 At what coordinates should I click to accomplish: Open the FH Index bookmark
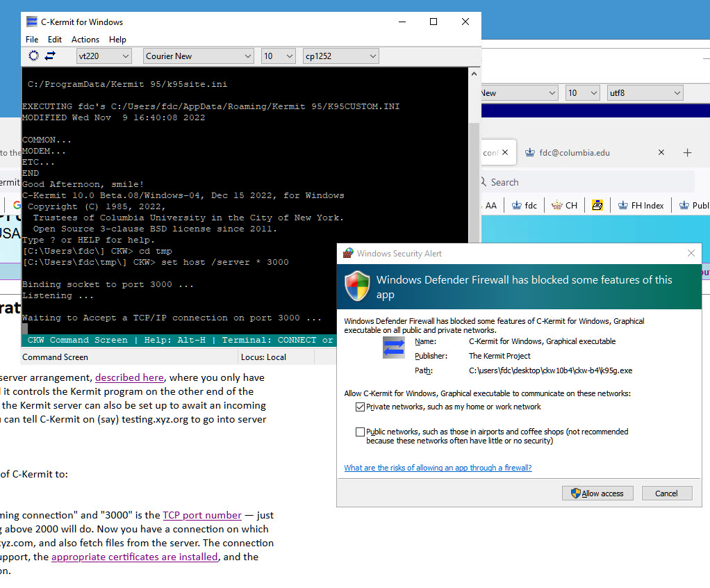tap(641, 205)
